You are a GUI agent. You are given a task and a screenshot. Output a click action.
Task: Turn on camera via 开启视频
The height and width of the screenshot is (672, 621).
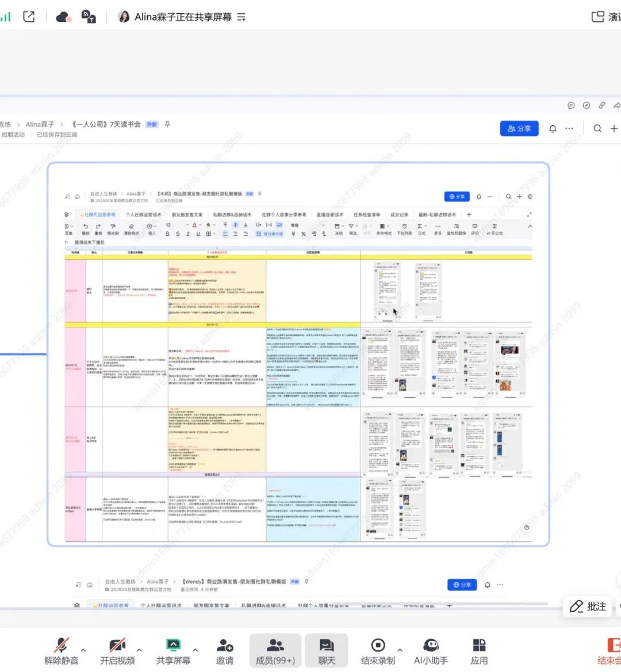pyautogui.click(x=117, y=651)
